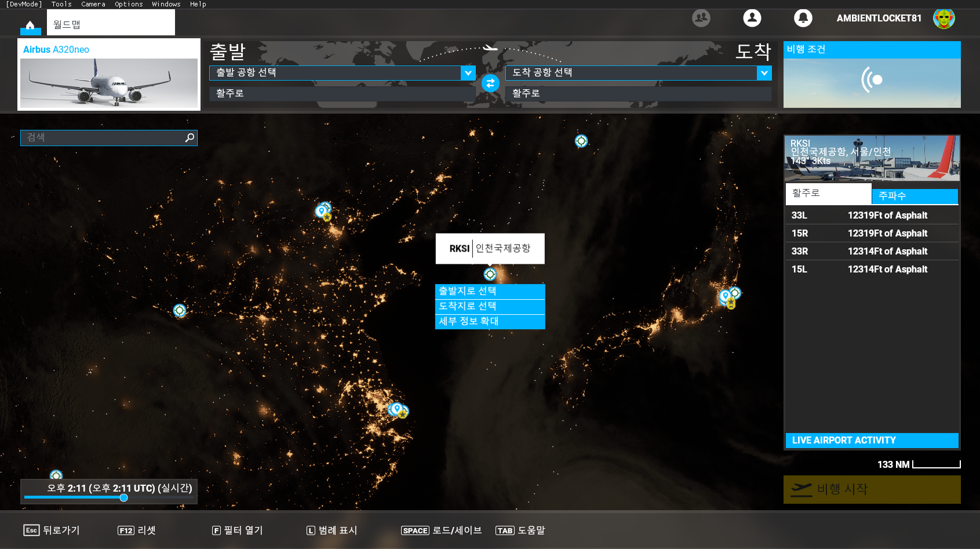
Task: Click the LIVE AIRPORT ACTIVITY button
Action: click(872, 441)
